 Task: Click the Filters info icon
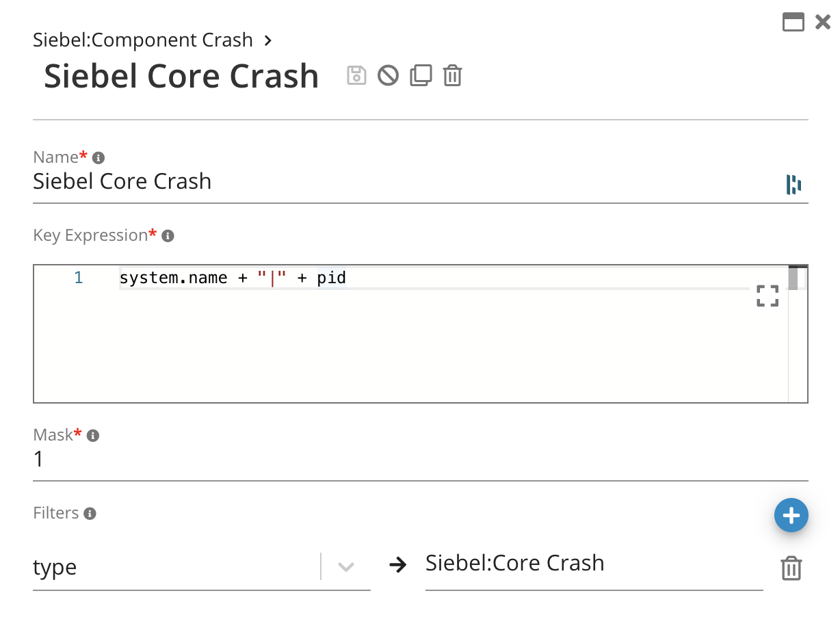point(90,514)
